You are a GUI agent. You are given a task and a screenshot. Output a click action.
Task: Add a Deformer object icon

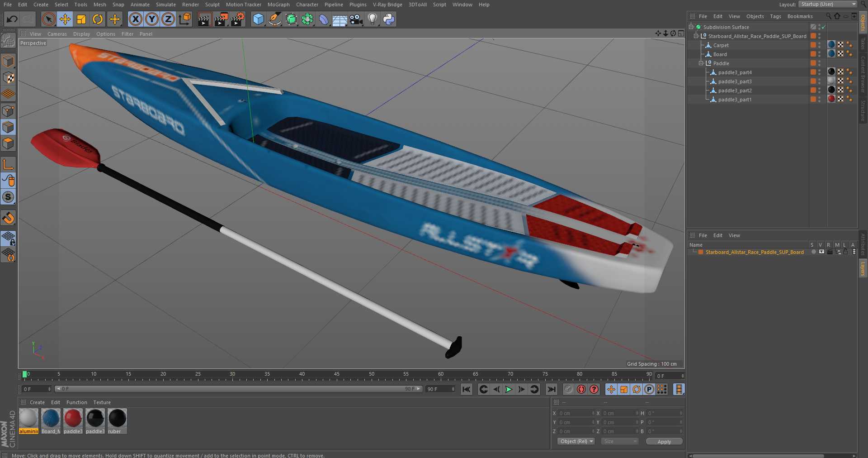coord(324,19)
